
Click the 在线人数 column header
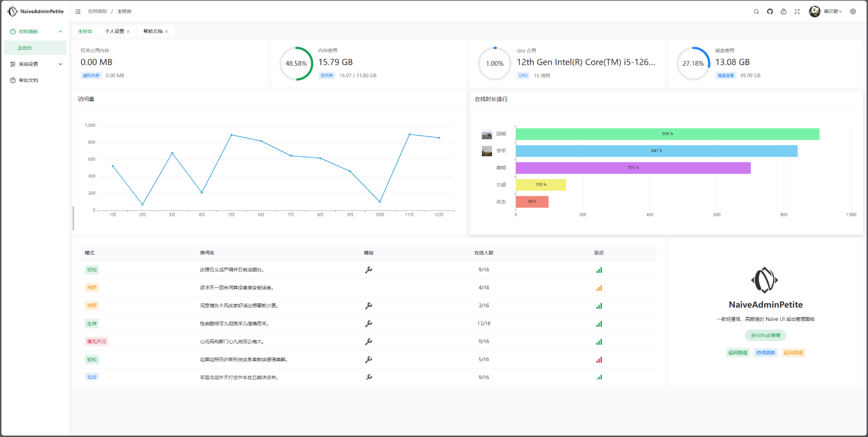[x=484, y=253]
